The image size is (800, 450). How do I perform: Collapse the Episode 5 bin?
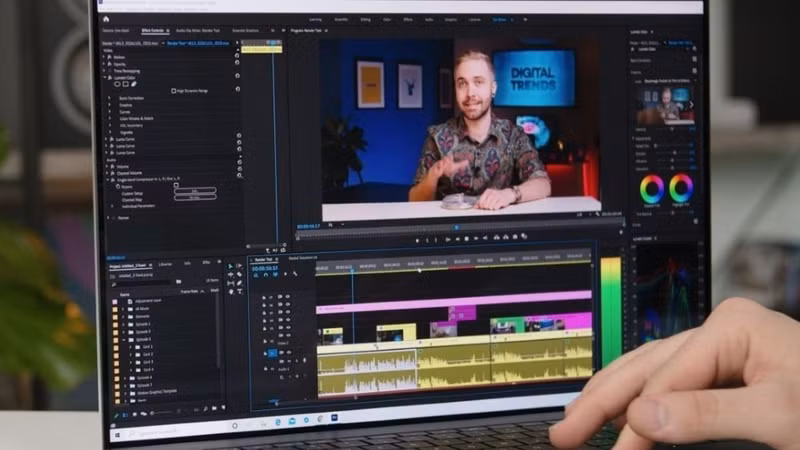pyautogui.click(x=123, y=339)
